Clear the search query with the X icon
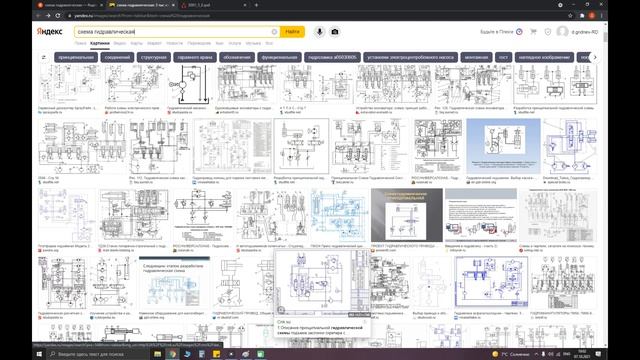Viewport: 640px width, 360px height. click(274, 31)
